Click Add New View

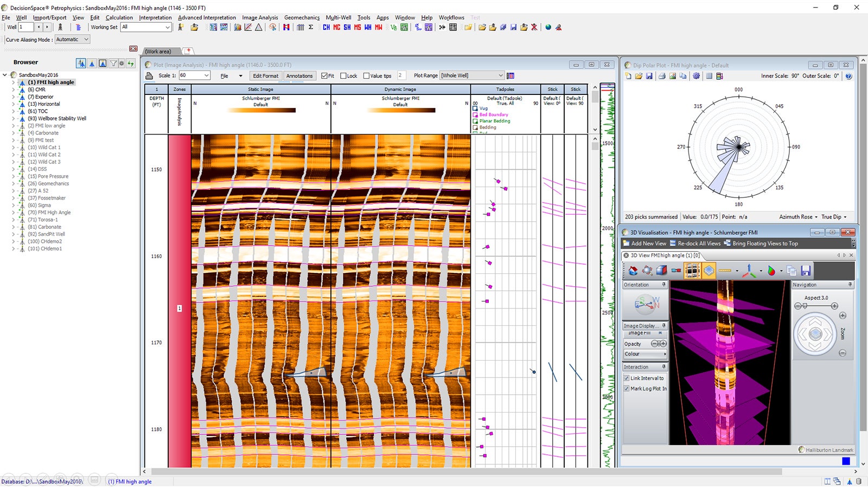point(644,243)
